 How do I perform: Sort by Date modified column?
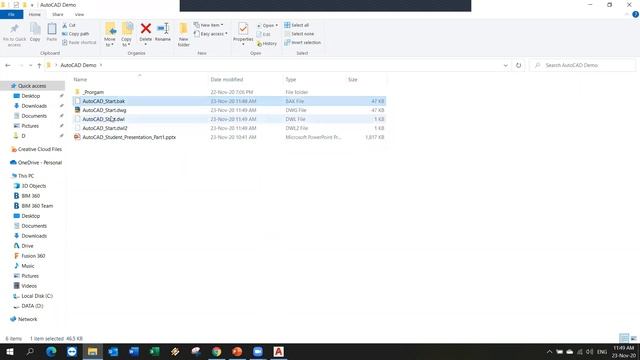[x=227, y=80]
